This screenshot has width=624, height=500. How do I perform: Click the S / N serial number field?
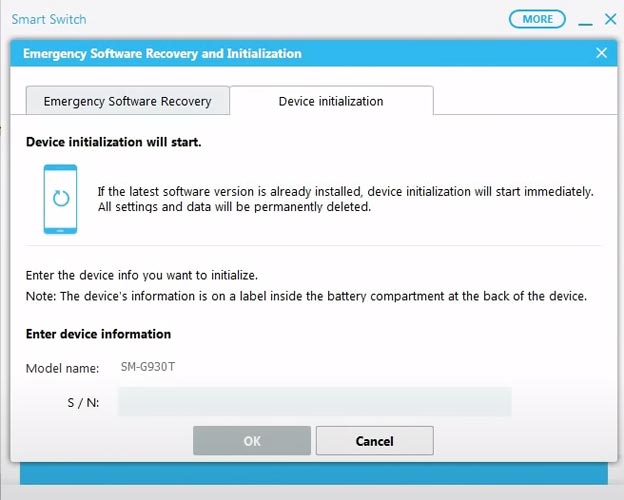tap(315, 402)
